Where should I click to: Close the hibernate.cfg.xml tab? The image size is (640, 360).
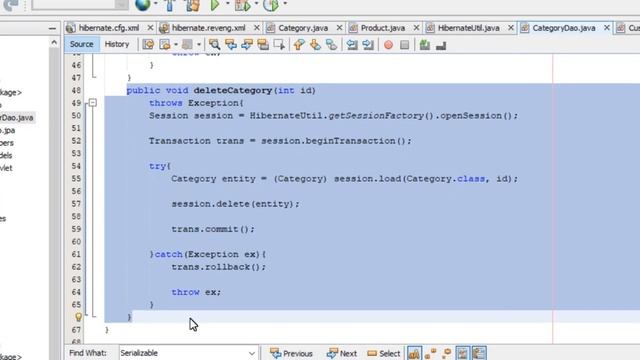tap(150, 28)
